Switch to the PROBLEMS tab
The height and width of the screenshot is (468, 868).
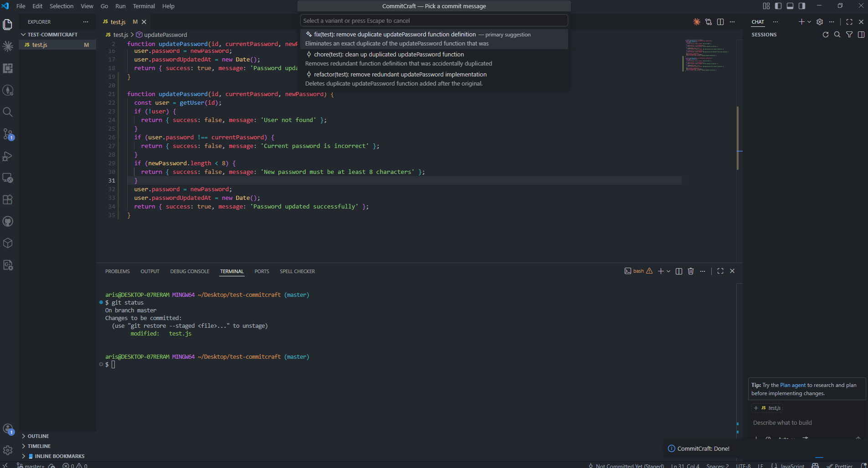click(118, 271)
